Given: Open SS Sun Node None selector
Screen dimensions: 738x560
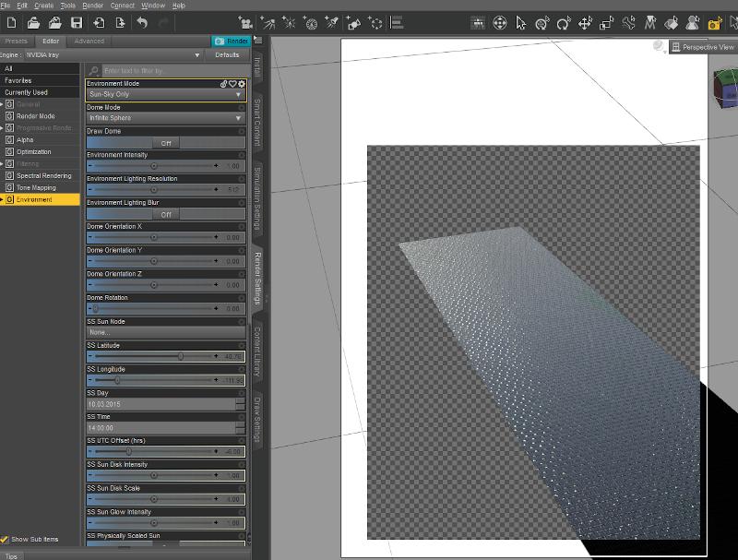Looking at the screenshot, I should (x=166, y=332).
